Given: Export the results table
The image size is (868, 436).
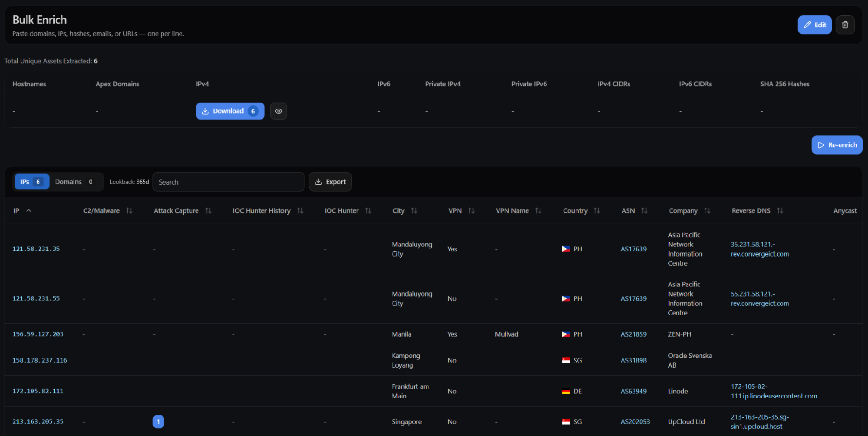Looking at the screenshot, I should tap(330, 182).
